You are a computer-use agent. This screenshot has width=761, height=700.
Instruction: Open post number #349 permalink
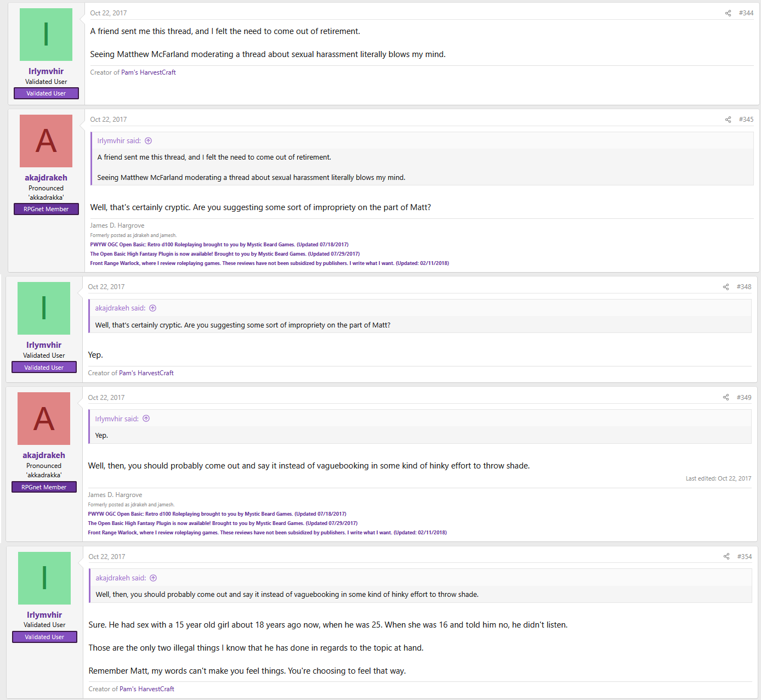pos(744,398)
